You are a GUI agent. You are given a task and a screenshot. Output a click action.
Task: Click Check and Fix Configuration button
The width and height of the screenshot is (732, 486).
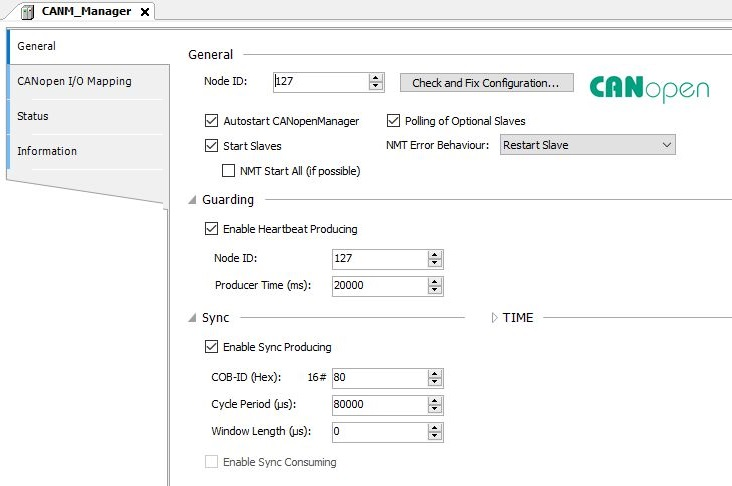click(486, 83)
